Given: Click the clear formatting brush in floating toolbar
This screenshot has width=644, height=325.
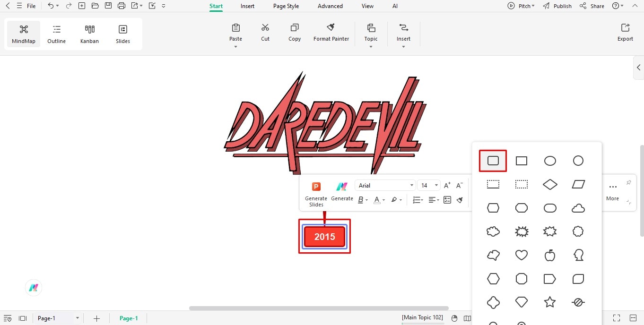Looking at the screenshot, I should [x=460, y=200].
